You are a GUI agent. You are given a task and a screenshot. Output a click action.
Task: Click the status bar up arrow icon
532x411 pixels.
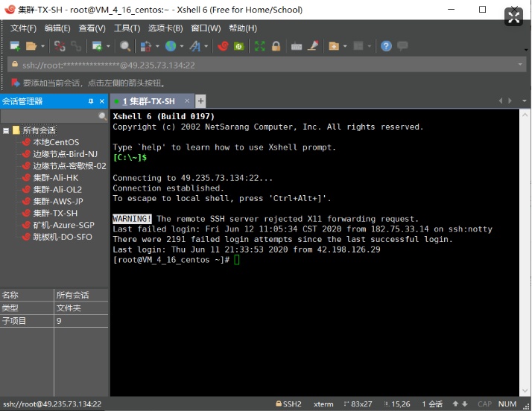455,404
